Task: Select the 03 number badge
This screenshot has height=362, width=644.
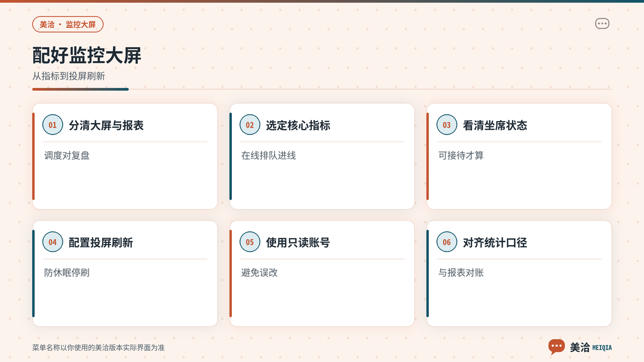Action: [x=447, y=125]
